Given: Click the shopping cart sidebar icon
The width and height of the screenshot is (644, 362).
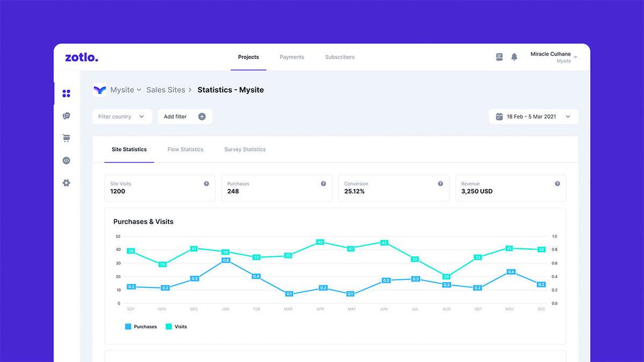Looking at the screenshot, I should click(x=67, y=138).
